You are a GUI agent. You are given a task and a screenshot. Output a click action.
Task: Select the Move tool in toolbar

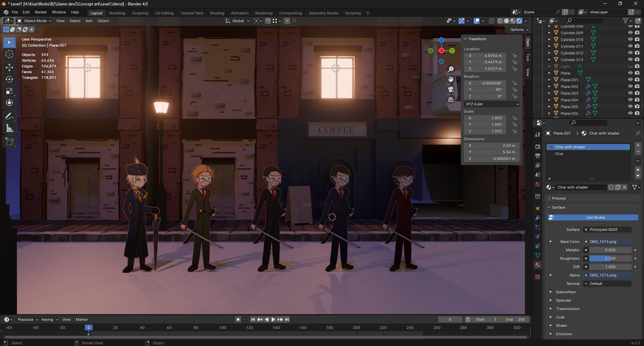point(9,67)
